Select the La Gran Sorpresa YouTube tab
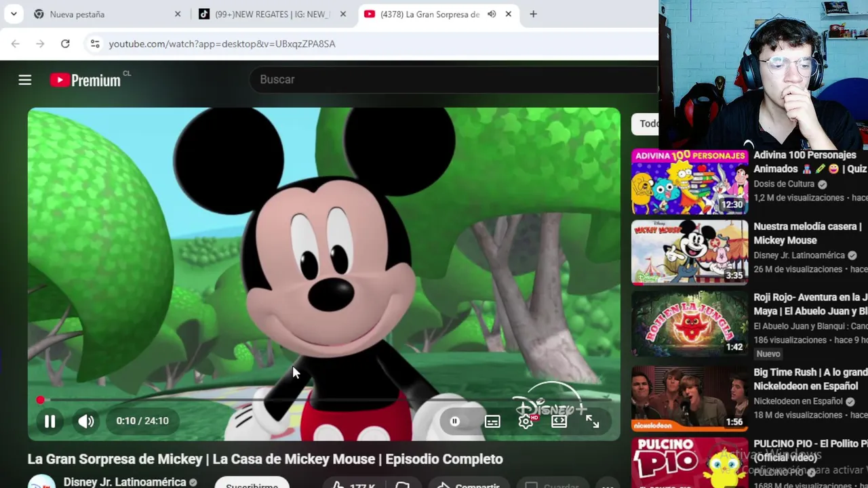Viewport: 868px width, 488px height. (437, 14)
